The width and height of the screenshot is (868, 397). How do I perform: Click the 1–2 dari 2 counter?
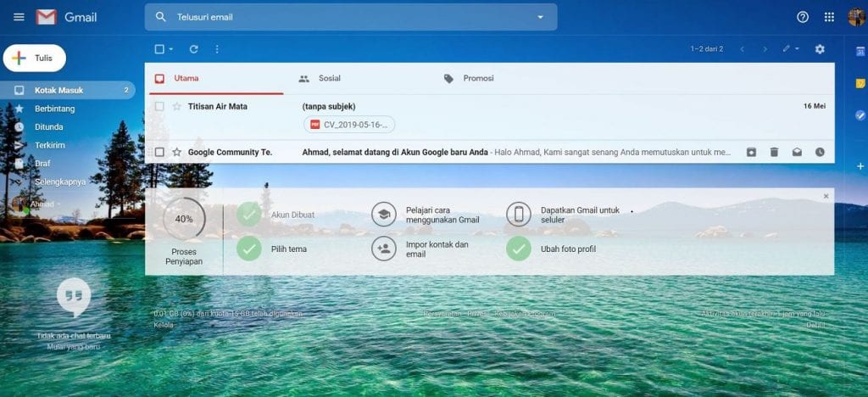click(706, 49)
